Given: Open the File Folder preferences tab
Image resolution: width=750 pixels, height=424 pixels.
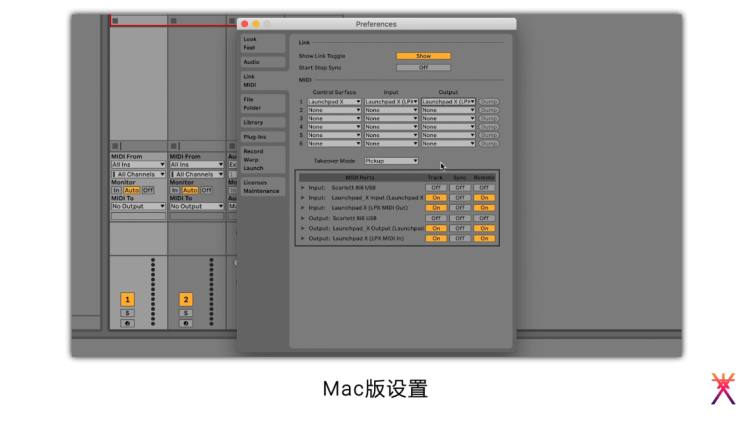Looking at the screenshot, I should (263, 104).
